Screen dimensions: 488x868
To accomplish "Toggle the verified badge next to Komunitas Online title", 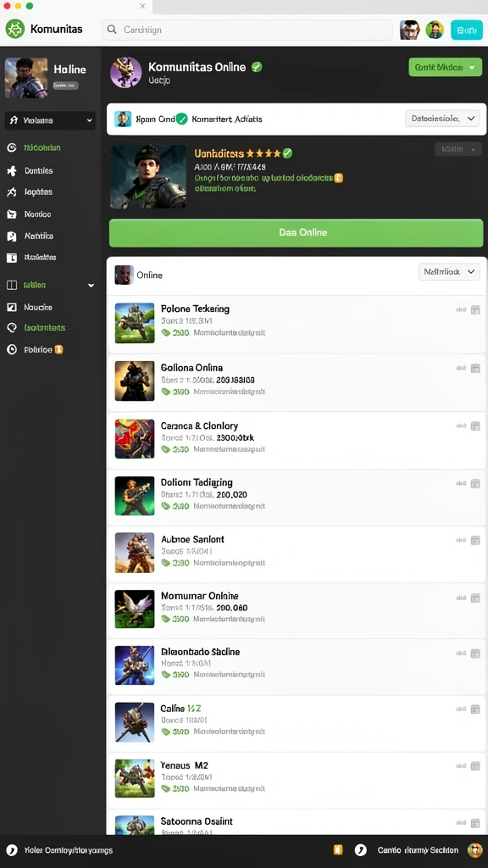I will (256, 67).
